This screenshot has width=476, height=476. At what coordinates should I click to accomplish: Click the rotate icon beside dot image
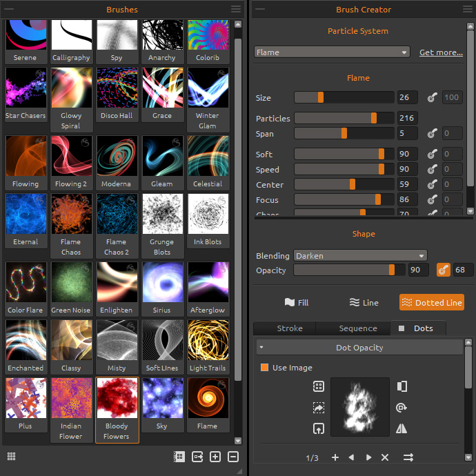click(x=401, y=408)
